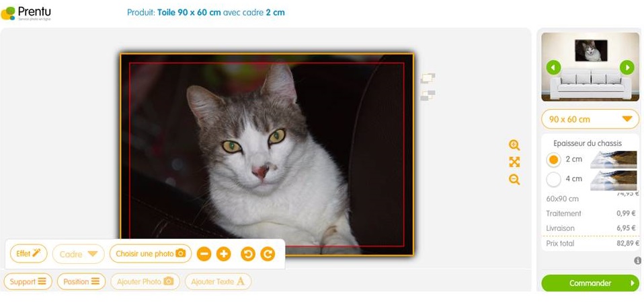Click Choisir une photo button
The image size is (644, 307).
[x=151, y=254]
